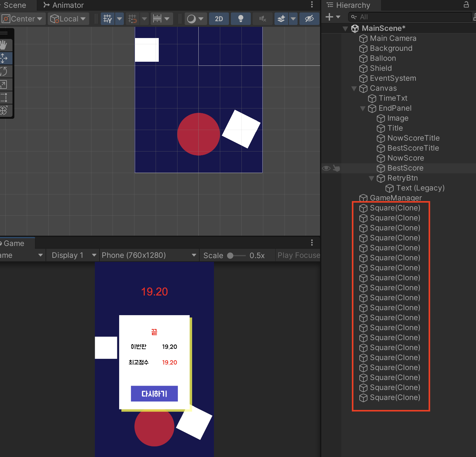
Task: Select the combined Transform tool
Action: [4, 110]
